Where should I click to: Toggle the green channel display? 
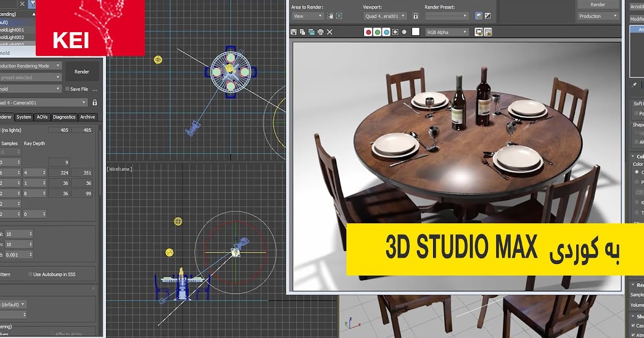[378, 32]
